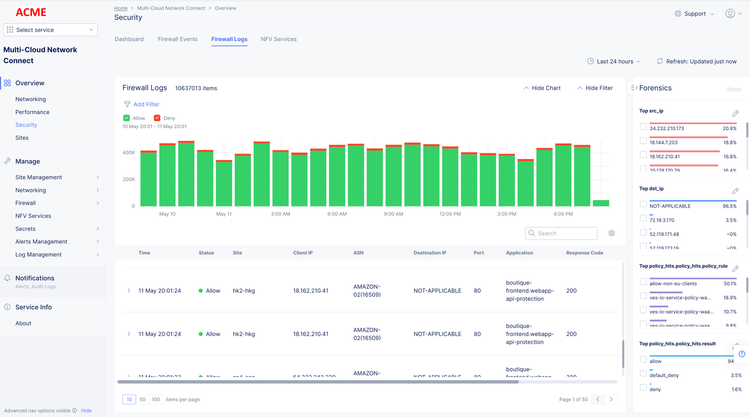Expand the first log row
This screenshot has width=750, height=417.
129,291
